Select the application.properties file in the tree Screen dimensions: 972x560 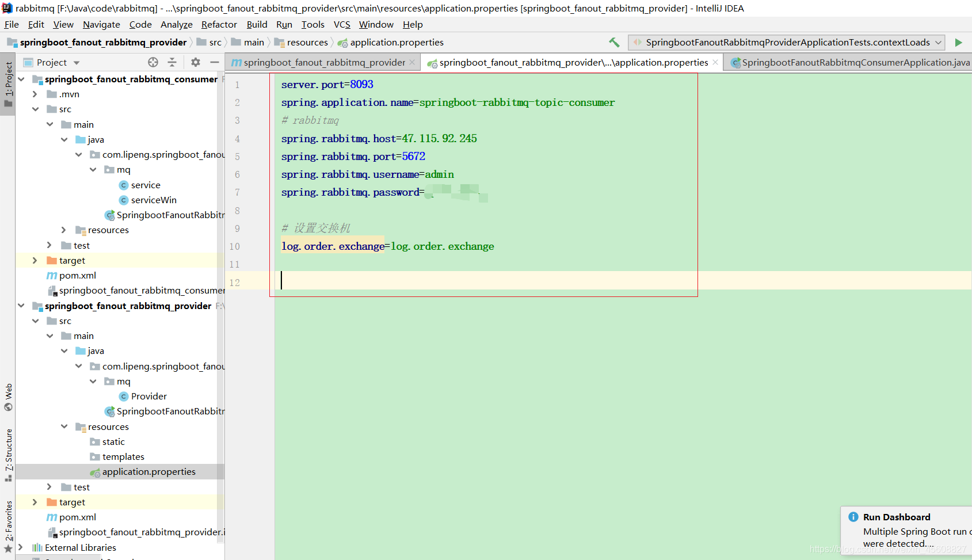(x=148, y=471)
